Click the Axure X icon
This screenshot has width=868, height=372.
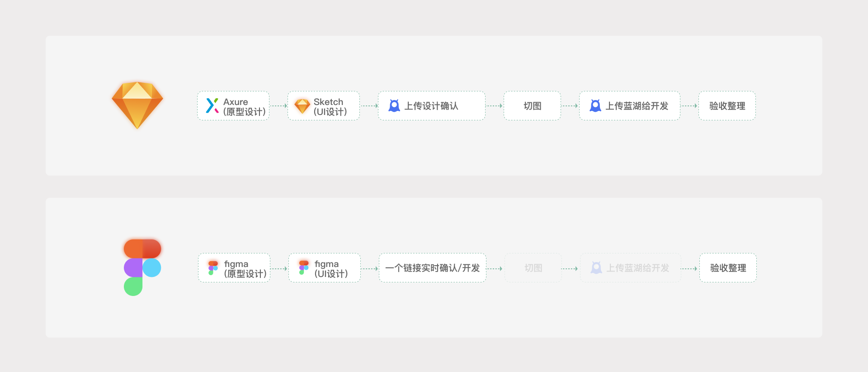click(212, 105)
